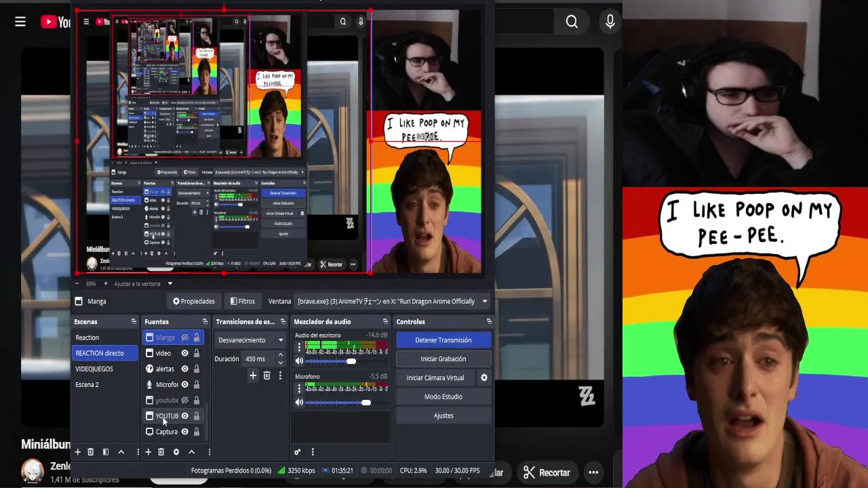
Task: Open Filtros for the selected source
Action: click(x=242, y=301)
